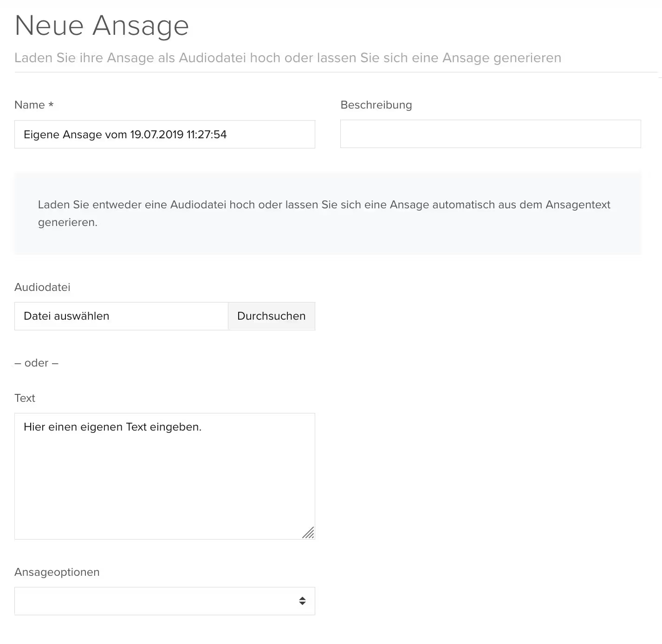Click the subtitle about uploading an Audiodatei
The height and width of the screenshot is (644, 662).
[x=288, y=58]
